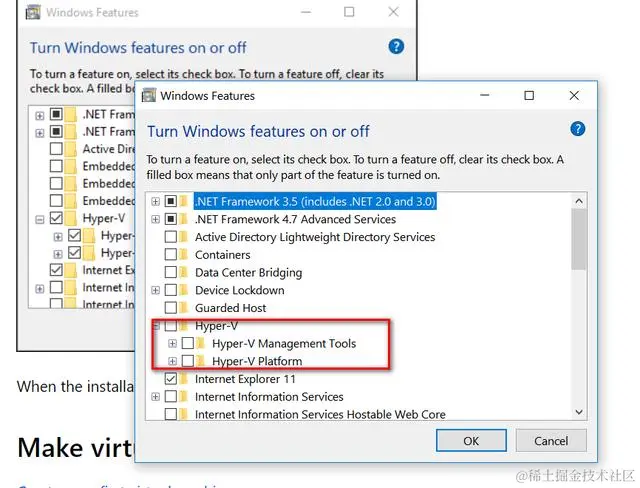The image size is (640, 488).
Task: Collapse the Hyper-V node in back window
Action: [x=40, y=220]
